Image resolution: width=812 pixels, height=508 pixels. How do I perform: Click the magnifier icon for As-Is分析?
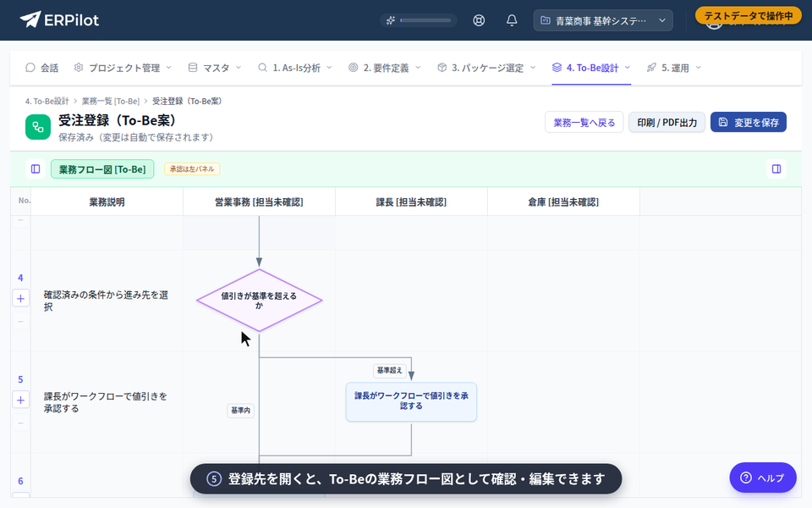pos(262,68)
